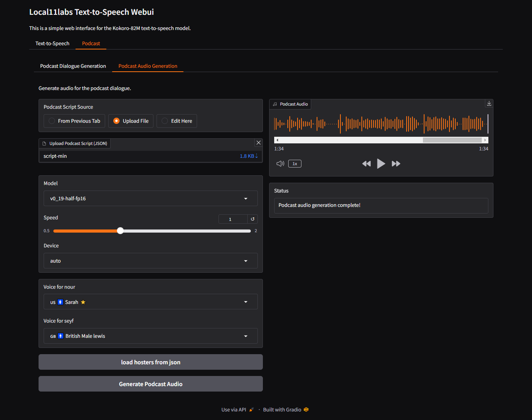Click the Speed number input field
This screenshot has width=532, height=420.
[x=233, y=219]
